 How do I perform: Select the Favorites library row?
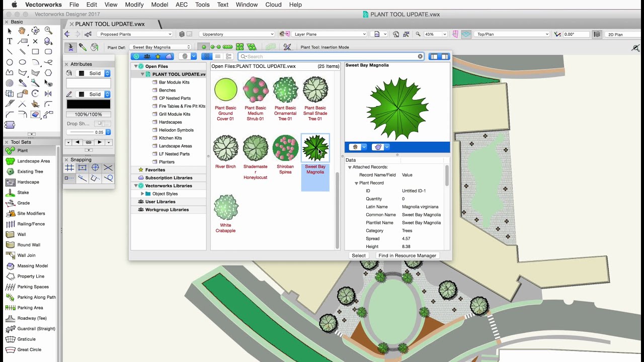169,170
